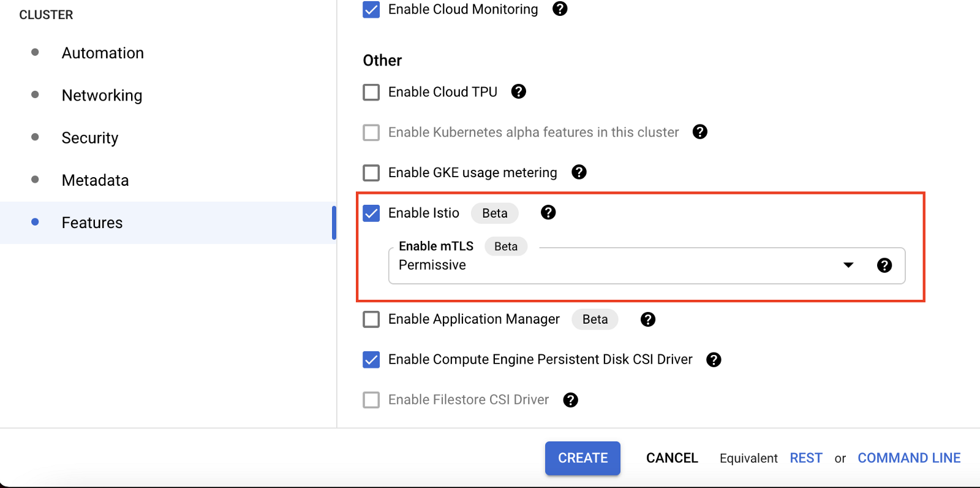Open the equivalent COMMAND LINE link
This screenshot has height=488, width=980.
909,458
